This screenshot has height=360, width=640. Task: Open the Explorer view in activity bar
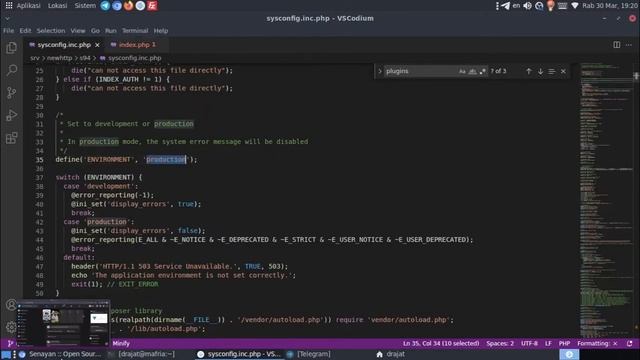11,48
